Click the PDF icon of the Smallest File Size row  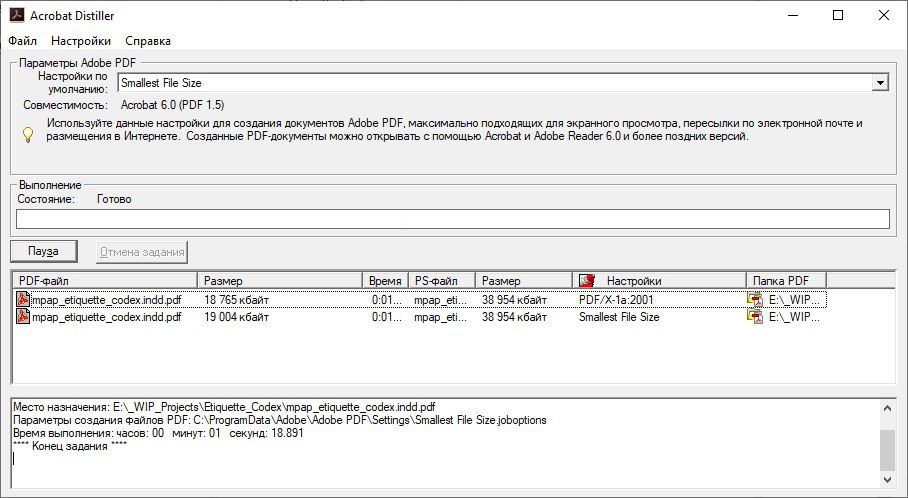[23, 317]
